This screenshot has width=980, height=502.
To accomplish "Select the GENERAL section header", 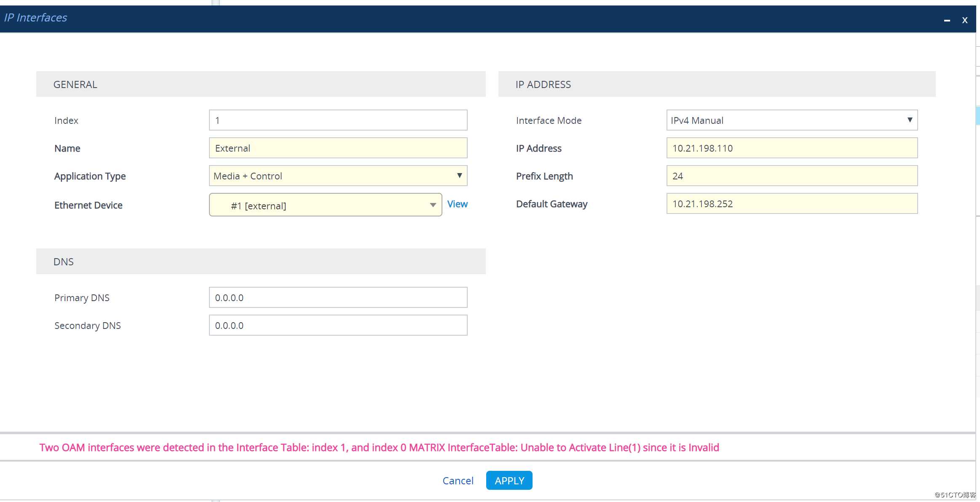I will click(x=261, y=84).
